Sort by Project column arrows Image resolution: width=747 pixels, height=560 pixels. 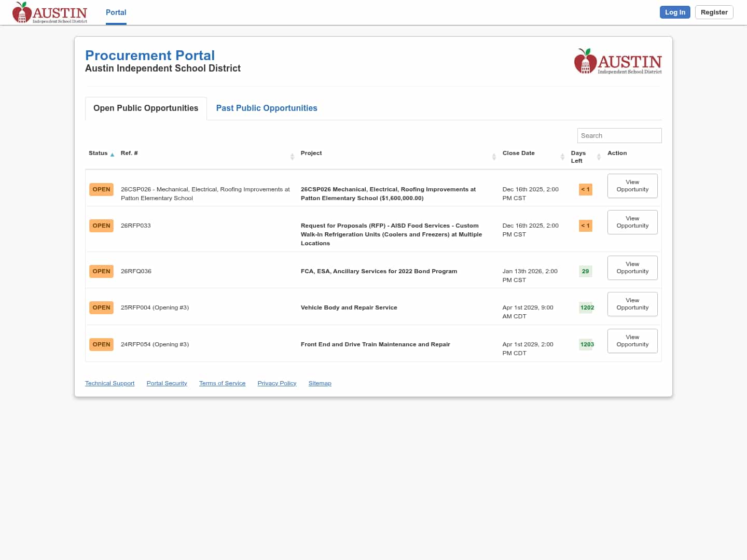[x=494, y=157]
